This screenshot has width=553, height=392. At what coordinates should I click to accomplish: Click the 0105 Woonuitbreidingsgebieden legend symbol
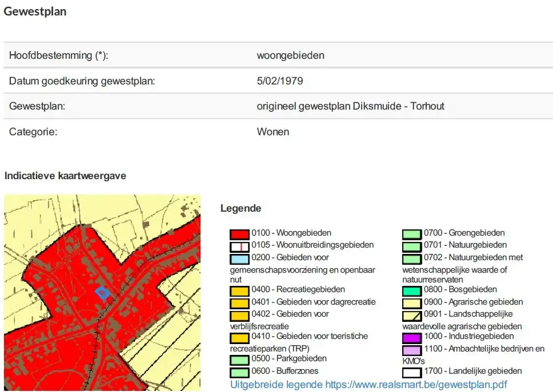[x=239, y=245]
